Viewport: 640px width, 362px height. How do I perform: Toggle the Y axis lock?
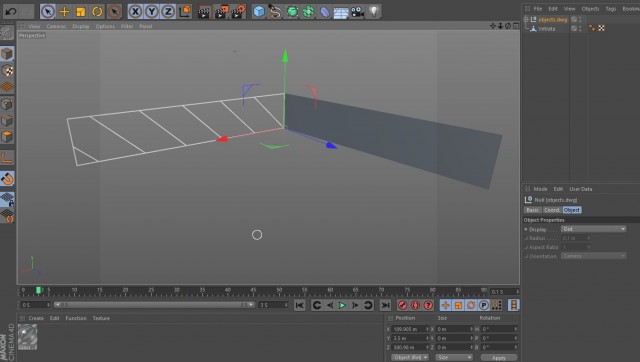[x=151, y=11]
